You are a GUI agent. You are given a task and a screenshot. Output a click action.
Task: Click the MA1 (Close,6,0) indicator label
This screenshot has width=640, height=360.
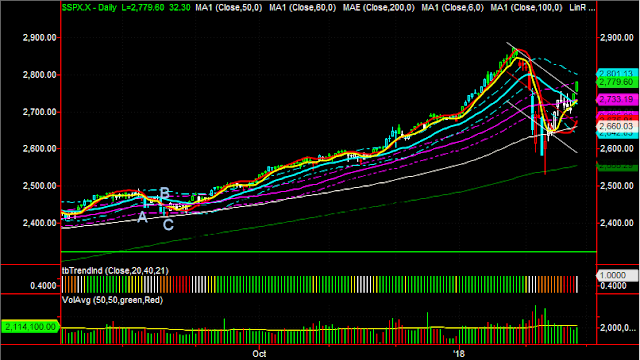point(453,7)
